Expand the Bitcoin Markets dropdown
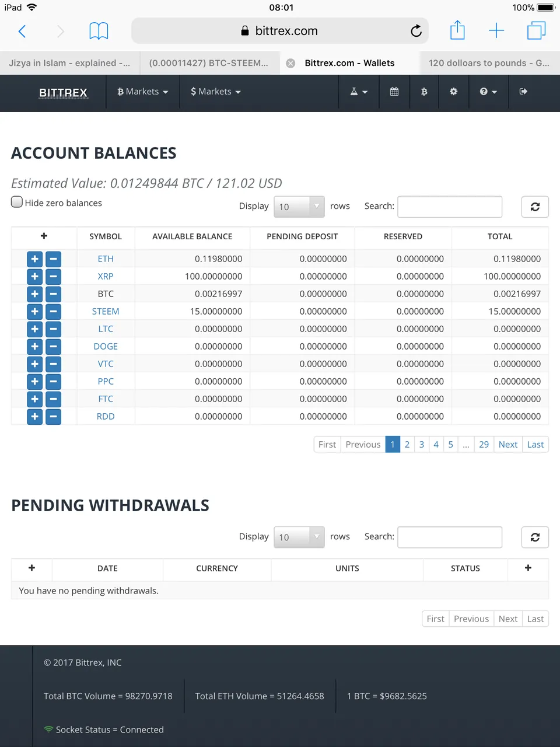Screen dimensions: 560x747 coord(142,92)
